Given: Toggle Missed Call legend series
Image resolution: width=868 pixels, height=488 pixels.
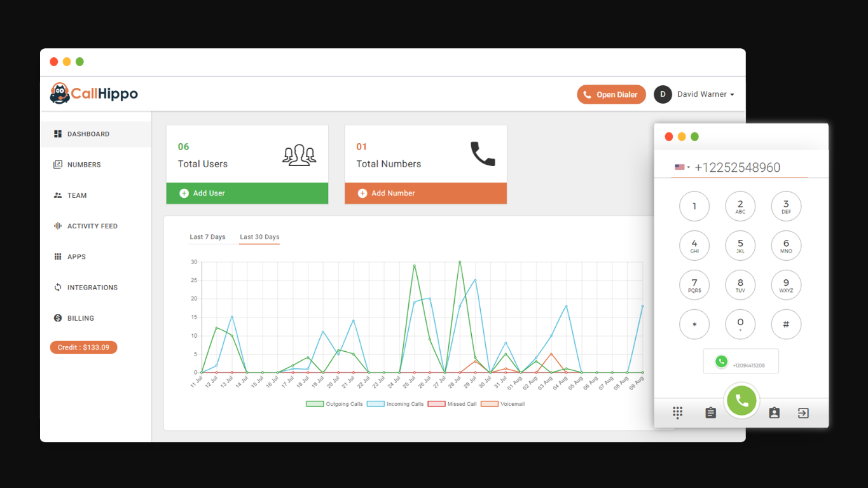Looking at the screenshot, I should pos(452,404).
